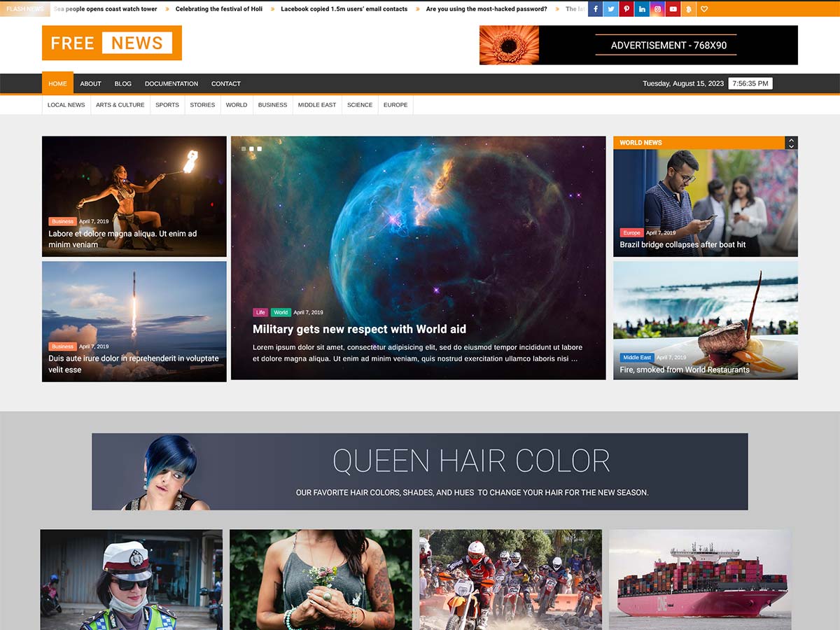Click the Queen Hair Color banner
The width and height of the screenshot is (840, 630).
(420, 471)
